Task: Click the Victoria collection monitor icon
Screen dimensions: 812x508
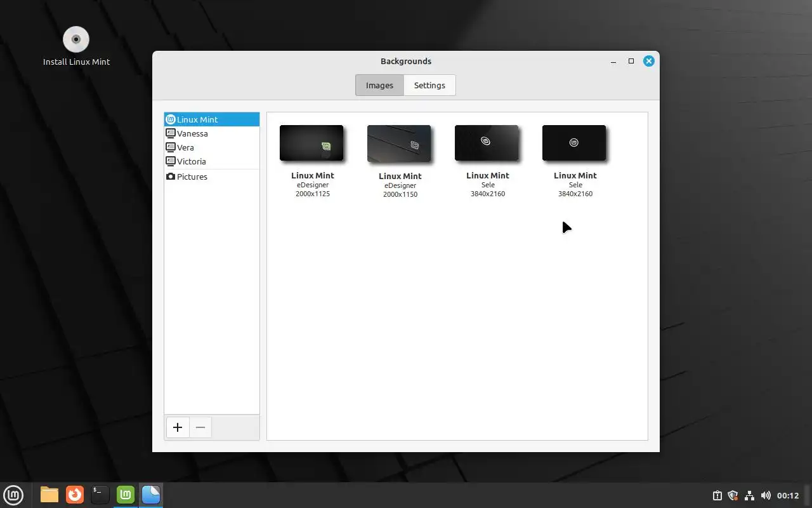Action: coord(170,161)
